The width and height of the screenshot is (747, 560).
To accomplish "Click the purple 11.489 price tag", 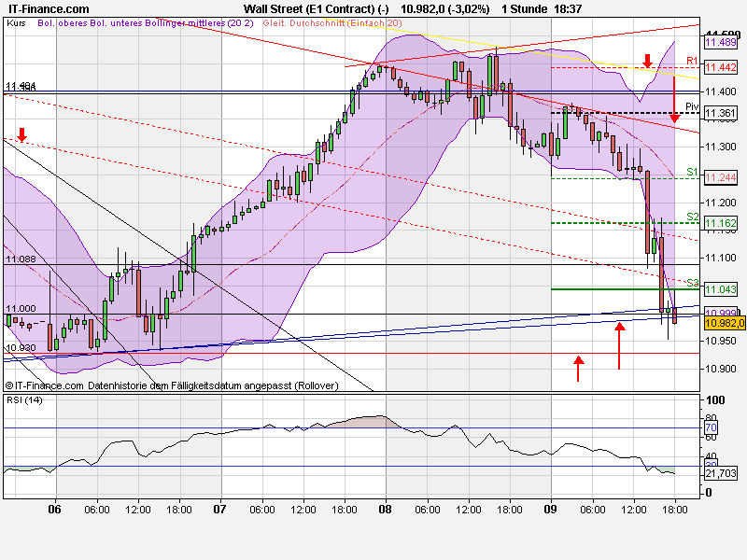I will coord(719,42).
